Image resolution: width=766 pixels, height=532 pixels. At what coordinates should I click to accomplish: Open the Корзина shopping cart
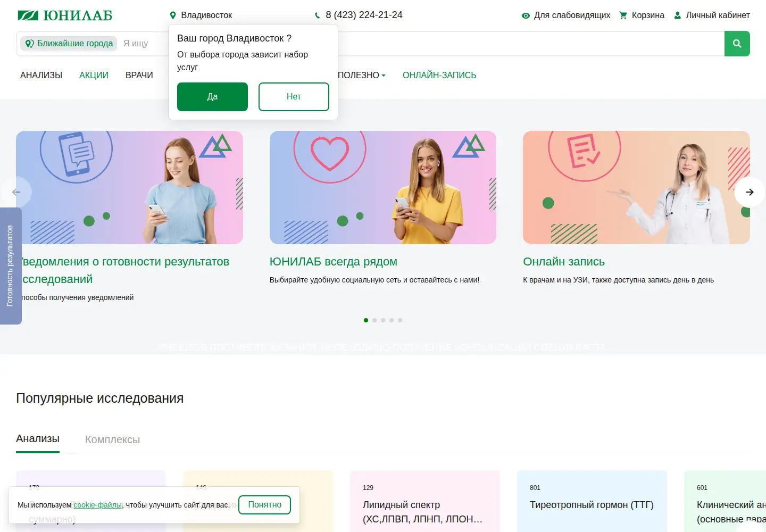pyautogui.click(x=642, y=15)
